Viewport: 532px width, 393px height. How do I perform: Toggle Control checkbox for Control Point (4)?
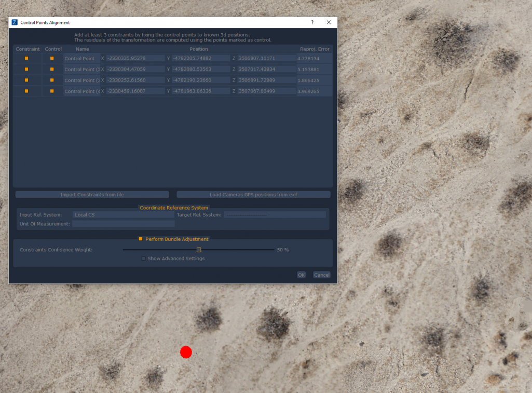pyautogui.click(x=52, y=91)
